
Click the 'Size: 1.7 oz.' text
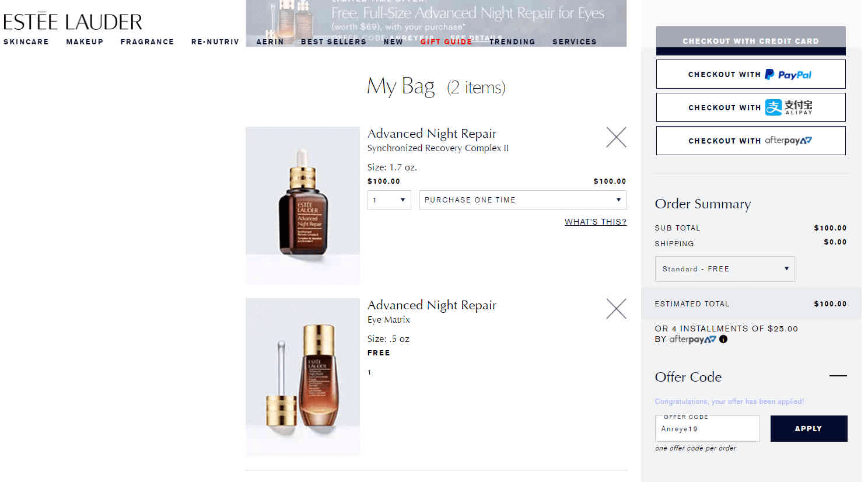point(392,167)
